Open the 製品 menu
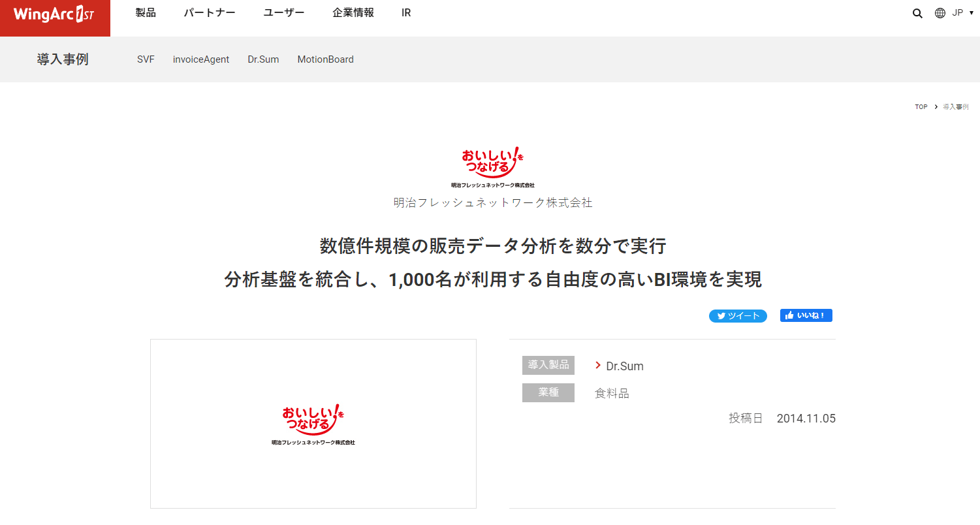The width and height of the screenshot is (980, 525). [146, 13]
